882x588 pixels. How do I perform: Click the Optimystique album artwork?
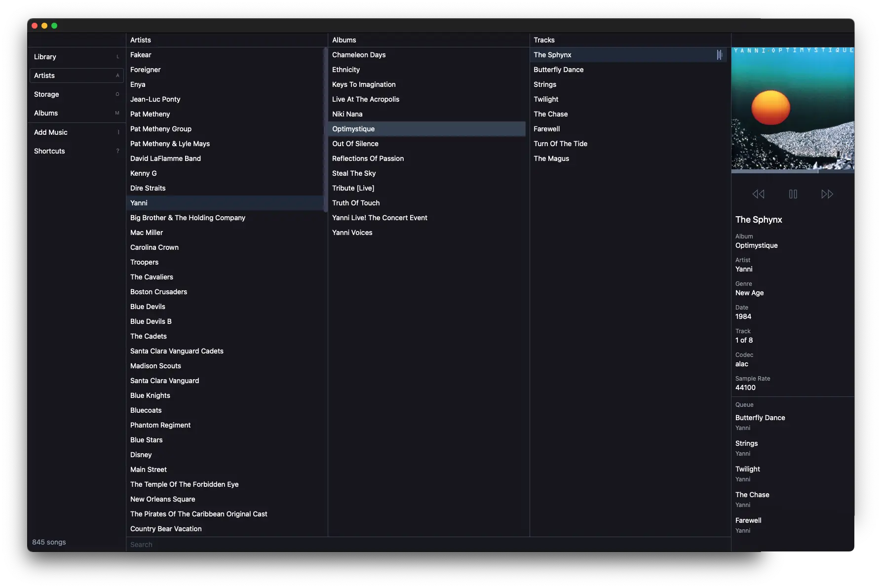click(793, 109)
